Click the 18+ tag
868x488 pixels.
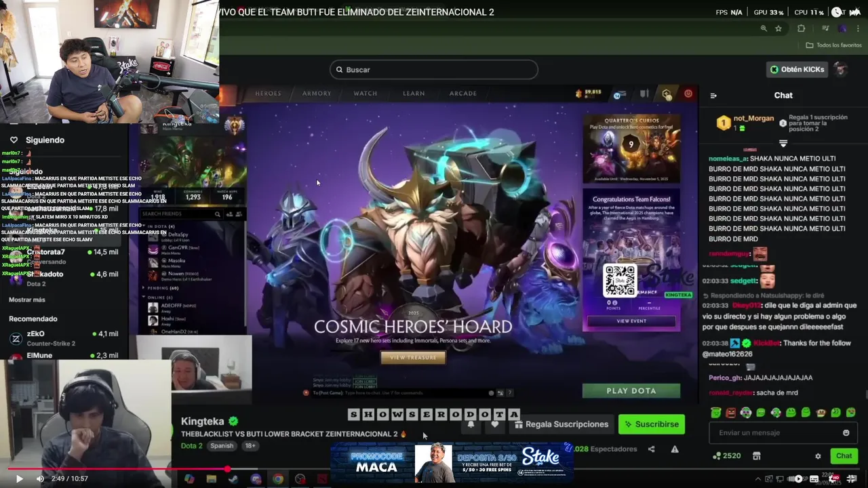tap(250, 446)
